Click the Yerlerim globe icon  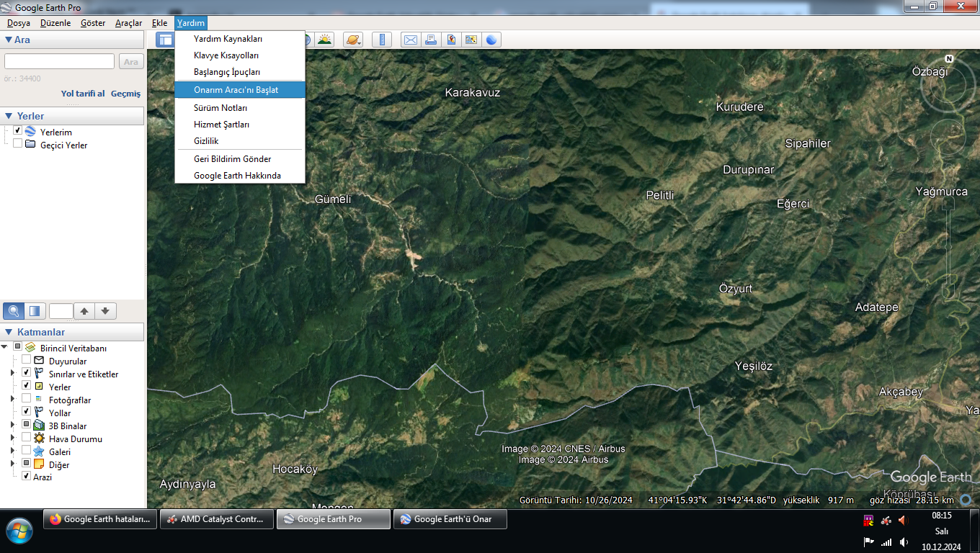point(30,132)
